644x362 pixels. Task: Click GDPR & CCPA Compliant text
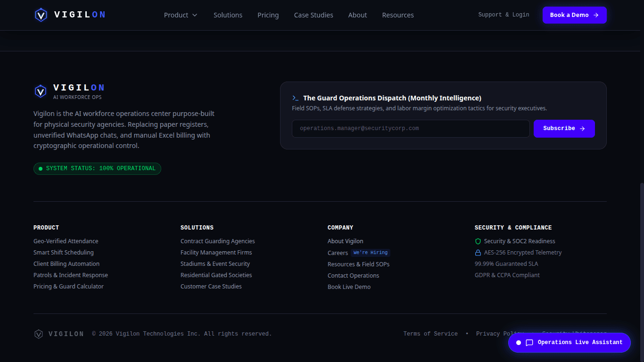point(507,275)
